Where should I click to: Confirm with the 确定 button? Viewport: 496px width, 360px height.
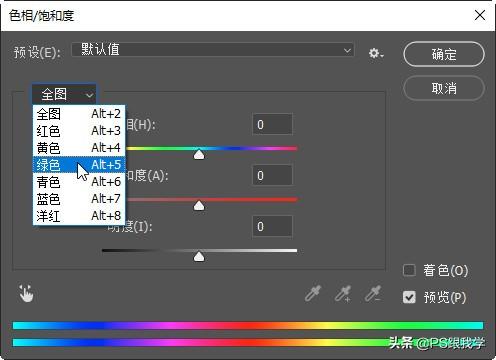(444, 54)
